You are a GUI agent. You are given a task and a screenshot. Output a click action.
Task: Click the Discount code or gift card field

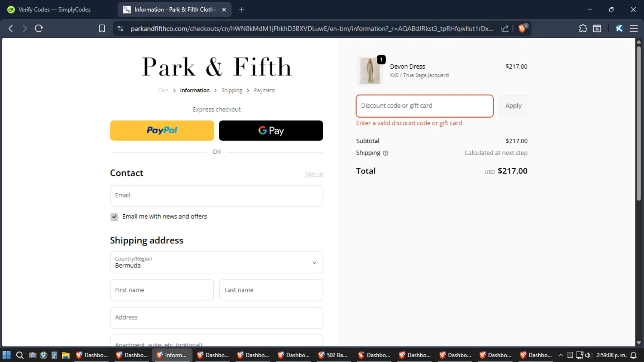[x=425, y=106]
